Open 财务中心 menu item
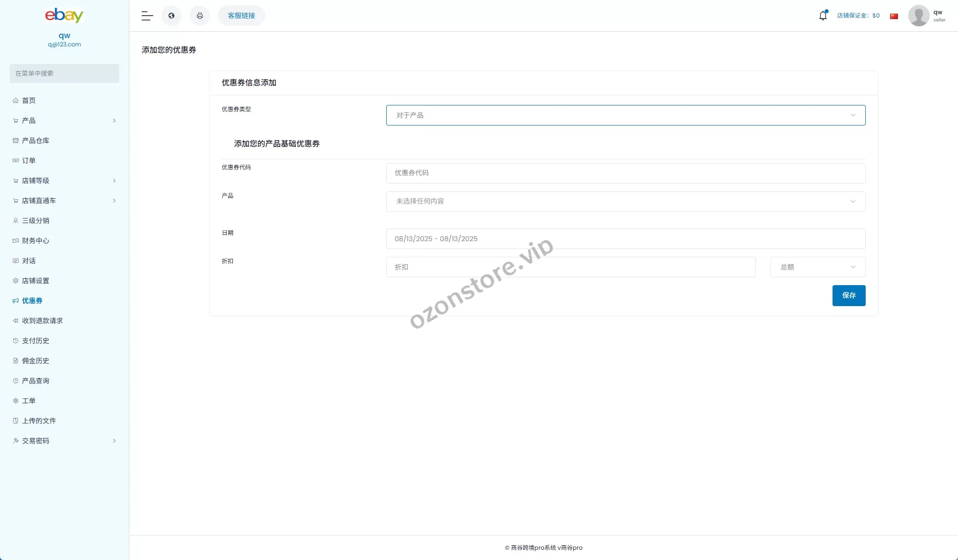The height and width of the screenshot is (560, 958). point(36,241)
